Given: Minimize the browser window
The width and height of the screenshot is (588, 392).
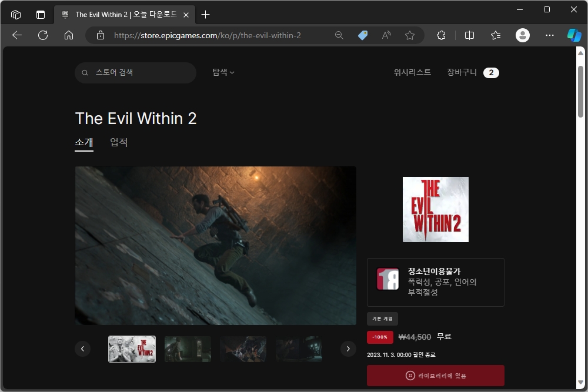Looking at the screenshot, I should tap(520, 10).
